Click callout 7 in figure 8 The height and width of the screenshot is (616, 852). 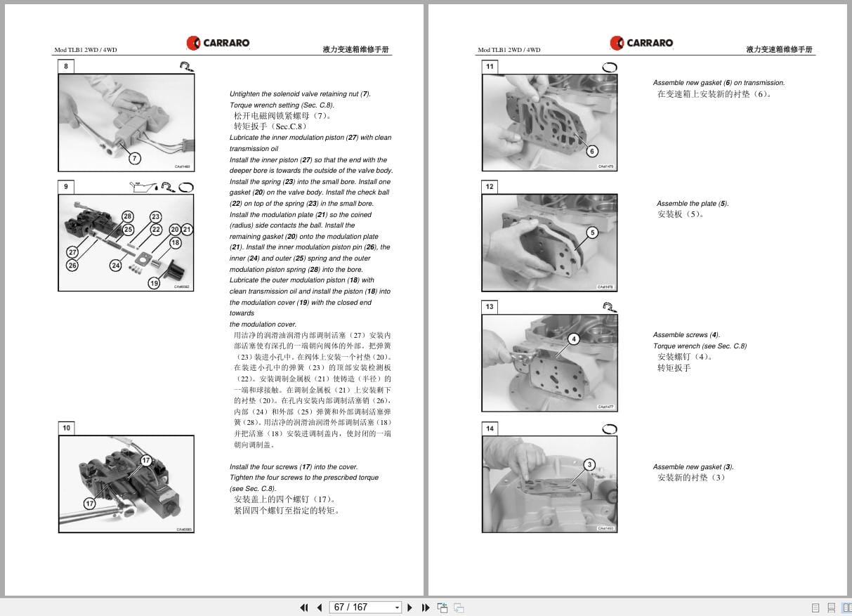135,158
